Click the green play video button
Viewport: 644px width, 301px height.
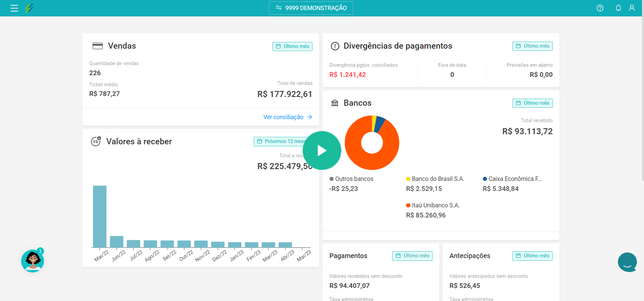click(322, 150)
